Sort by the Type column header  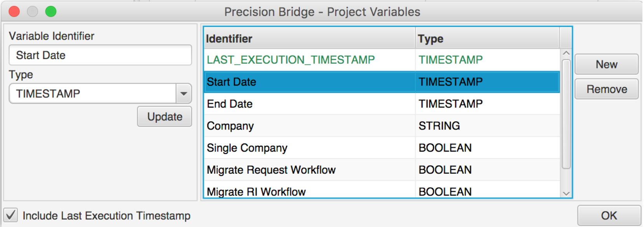click(x=487, y=38)
